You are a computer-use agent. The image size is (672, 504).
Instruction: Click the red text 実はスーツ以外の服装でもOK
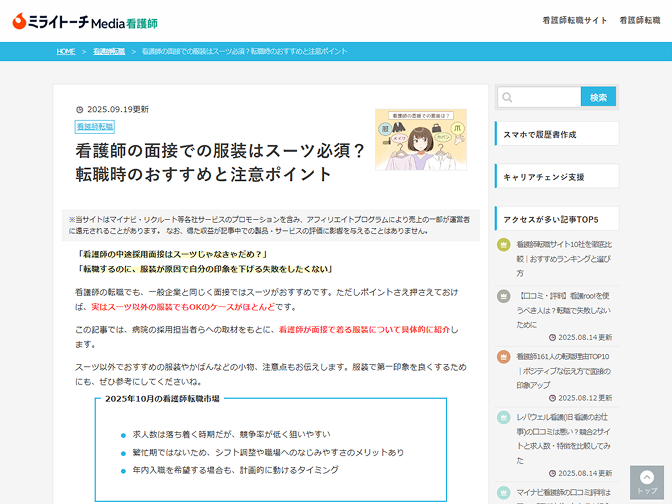(183, 307)
